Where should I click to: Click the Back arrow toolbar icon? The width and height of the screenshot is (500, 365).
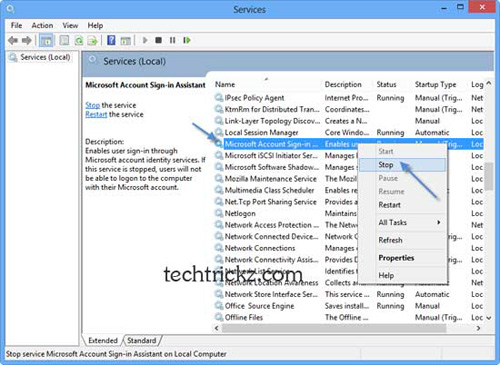13,41
